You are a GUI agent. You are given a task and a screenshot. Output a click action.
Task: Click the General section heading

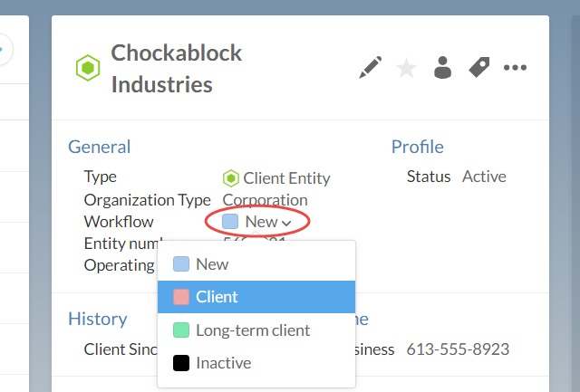click(100, 147)
